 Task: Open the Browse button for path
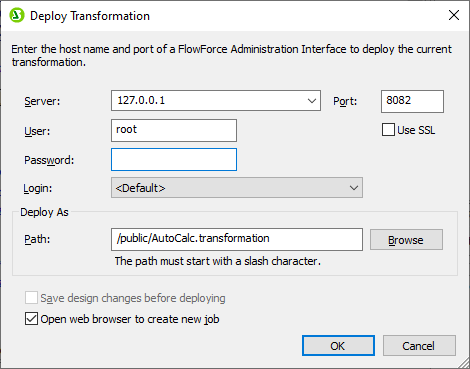point(406,239)
